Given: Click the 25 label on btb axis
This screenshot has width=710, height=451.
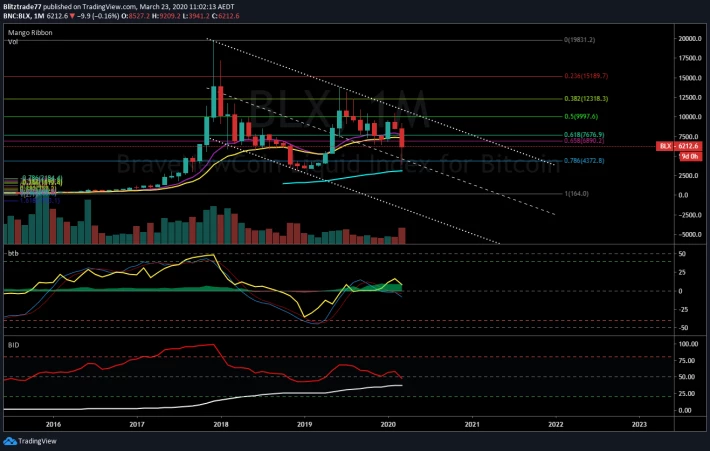Looking at the screenshot, I should [681, 273].
